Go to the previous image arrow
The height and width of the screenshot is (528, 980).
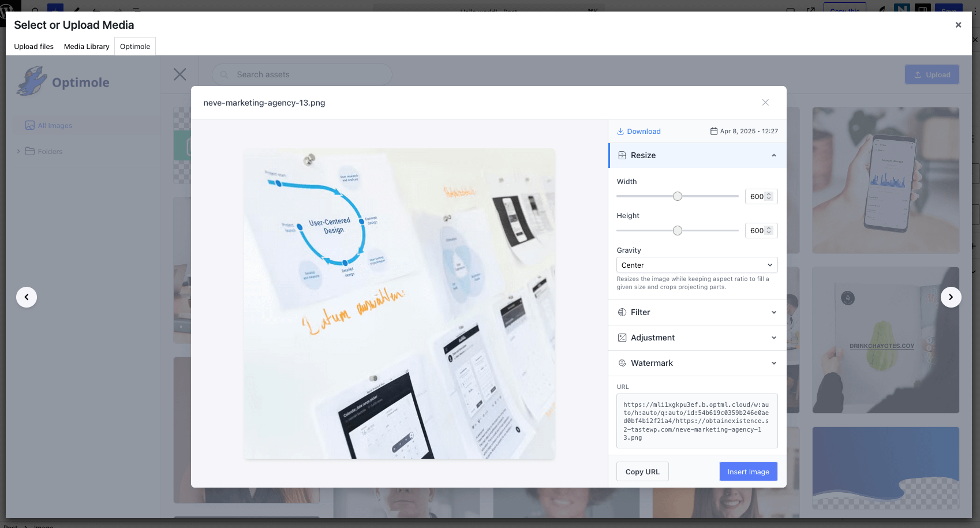tap(27, 297)
